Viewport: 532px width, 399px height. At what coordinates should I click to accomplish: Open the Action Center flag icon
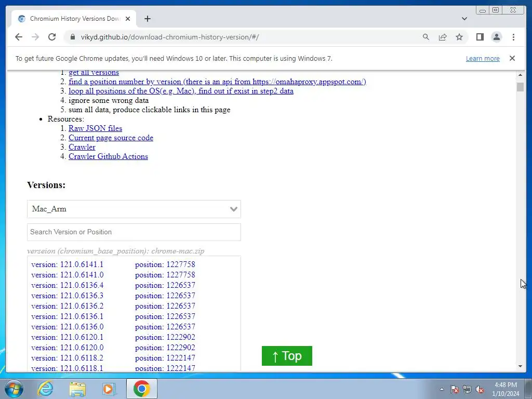(x=455, y=389)
